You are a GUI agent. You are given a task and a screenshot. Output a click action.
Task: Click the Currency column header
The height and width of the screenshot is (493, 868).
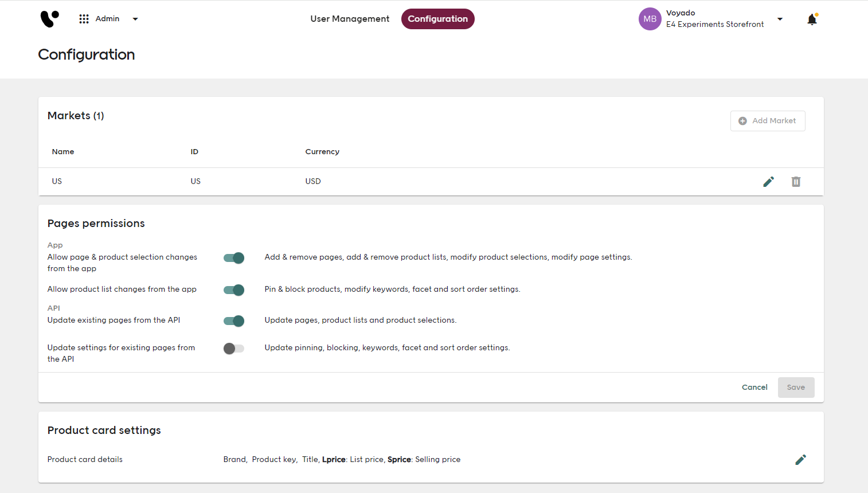322,152
